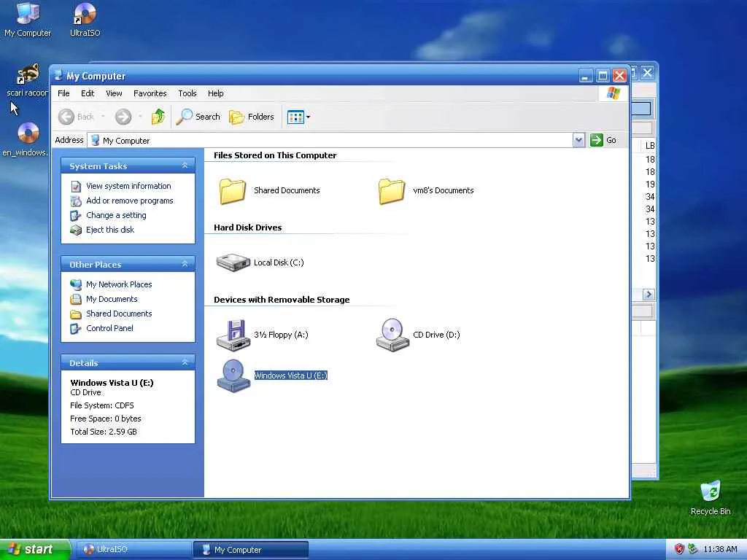Click the Back navigation button

coord(76,117)
